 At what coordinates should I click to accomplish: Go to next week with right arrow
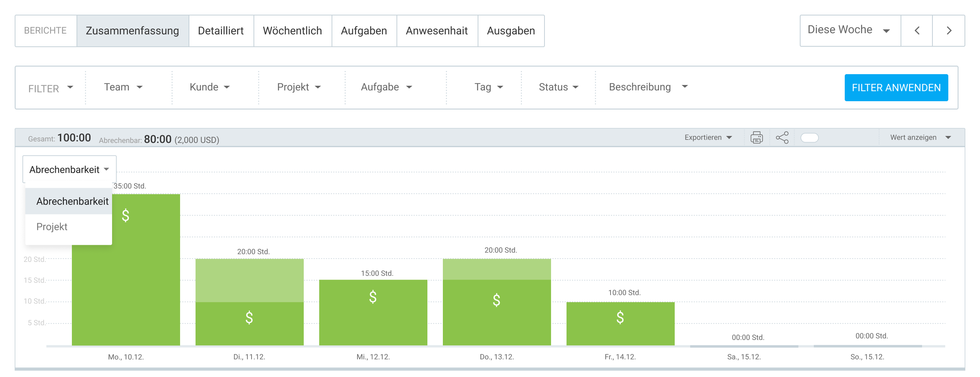point(949,30)
